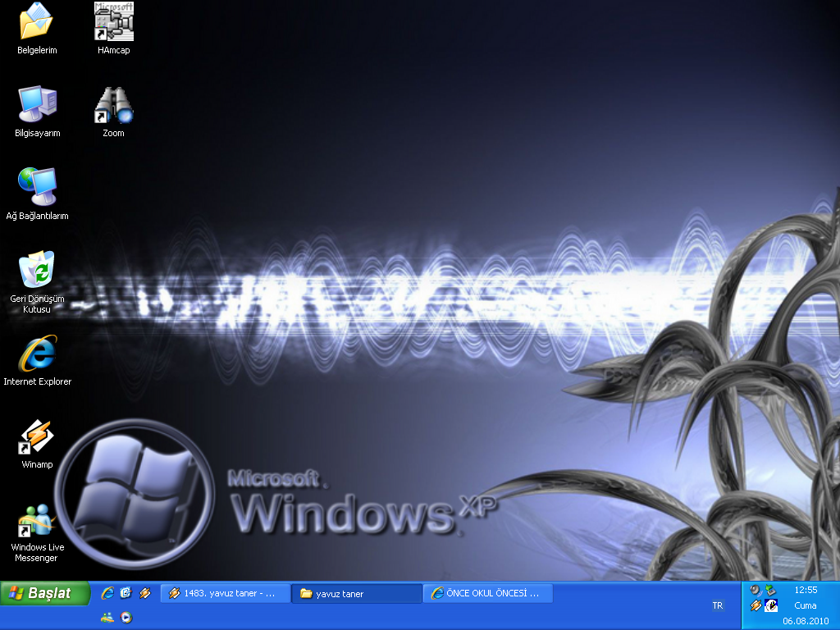
Task: Launch Internet Explorer from the desktop
Action: (x=37, y=354)
